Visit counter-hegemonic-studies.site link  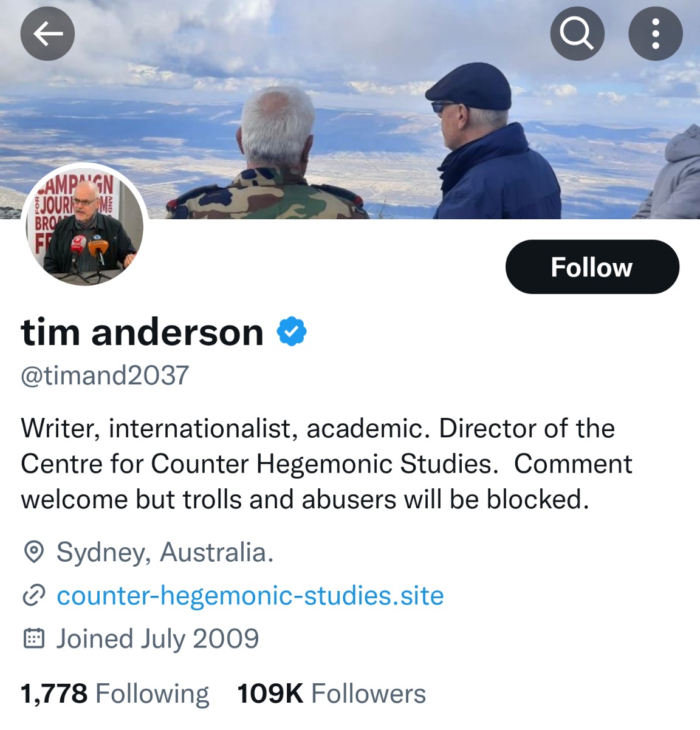(x=250, y=596)
